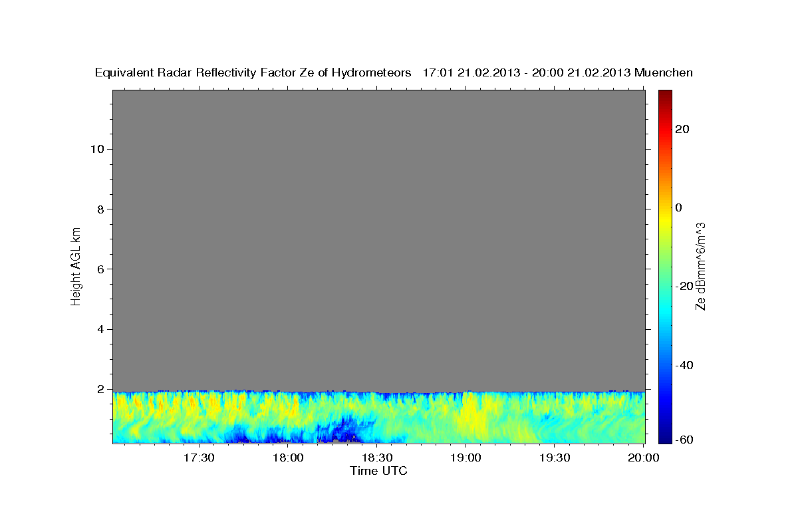
Task: Click the height tick label 2
Action: point(99,390)
